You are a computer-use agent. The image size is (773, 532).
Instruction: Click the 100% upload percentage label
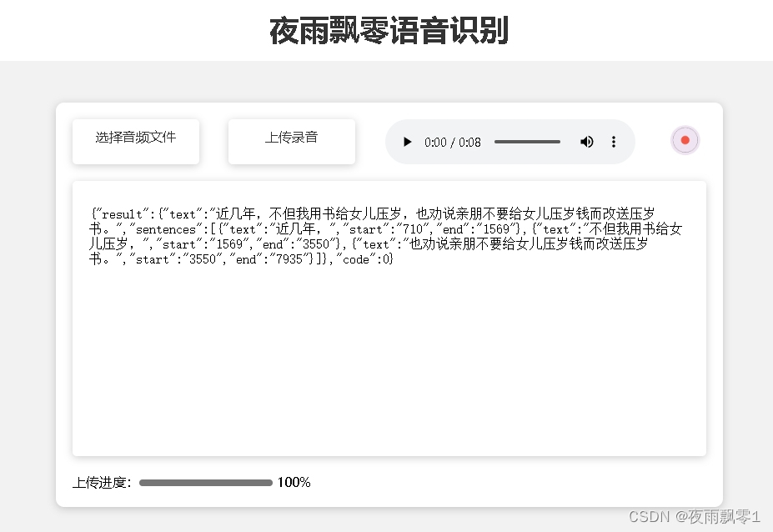coord(294,483)
